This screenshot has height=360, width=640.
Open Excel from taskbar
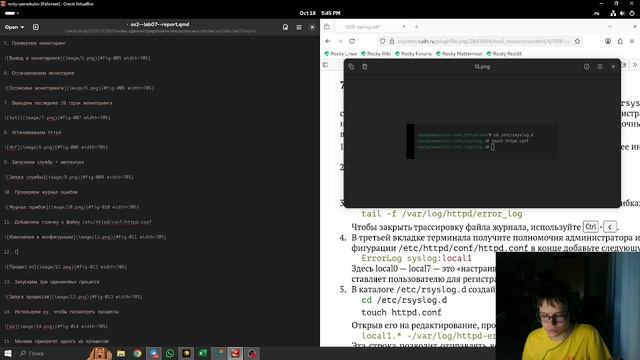[202, 353]
